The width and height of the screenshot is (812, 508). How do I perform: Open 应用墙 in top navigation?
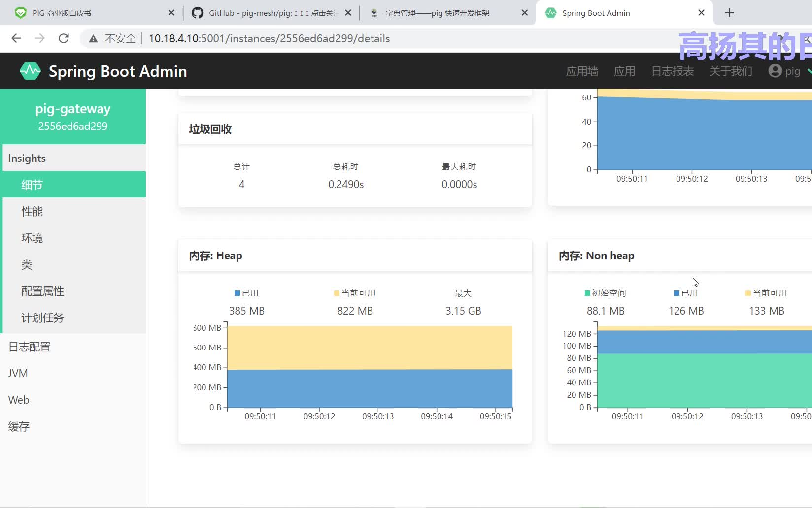(x=582, y=71)
